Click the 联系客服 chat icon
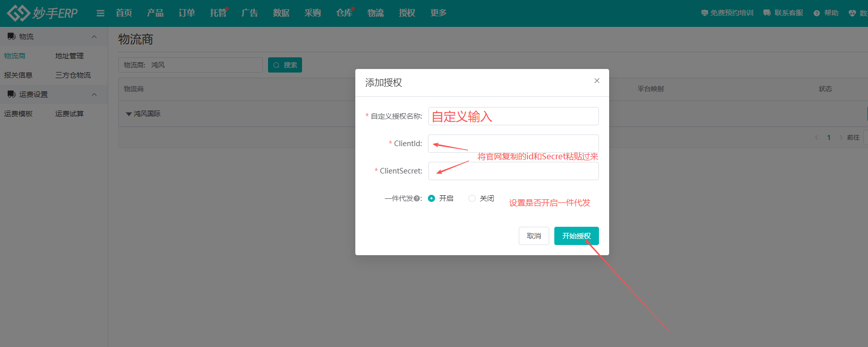Viewport: 868px width, 347px height. coord(767,13)
